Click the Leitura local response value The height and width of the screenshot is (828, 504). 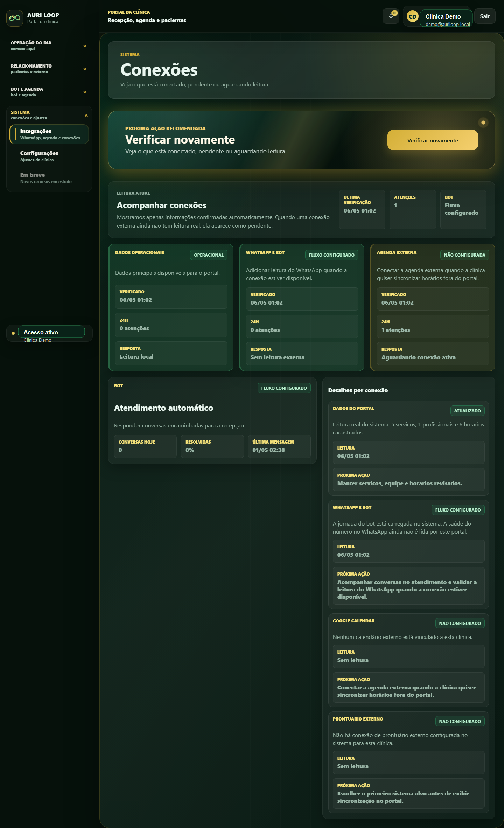[136, 356]
